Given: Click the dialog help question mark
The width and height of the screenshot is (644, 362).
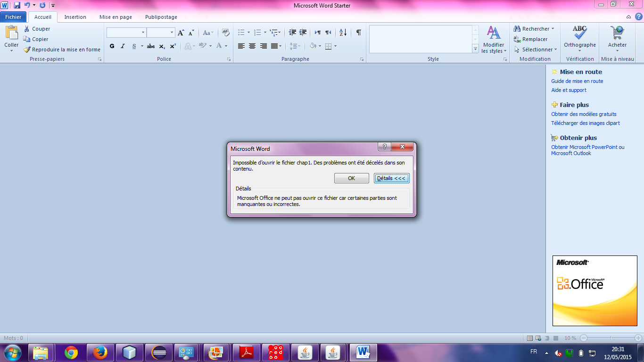Looking at the screenshot, I should tap(384, 147).
